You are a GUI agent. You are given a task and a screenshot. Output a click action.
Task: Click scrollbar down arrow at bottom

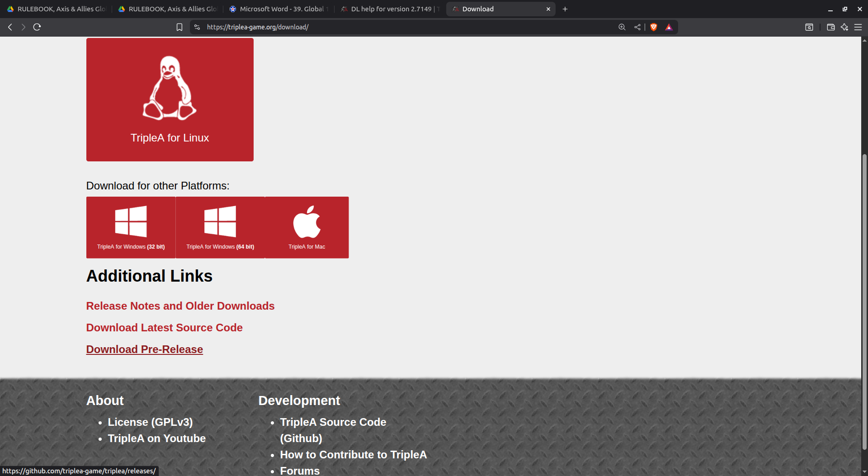tap(864, 472)
